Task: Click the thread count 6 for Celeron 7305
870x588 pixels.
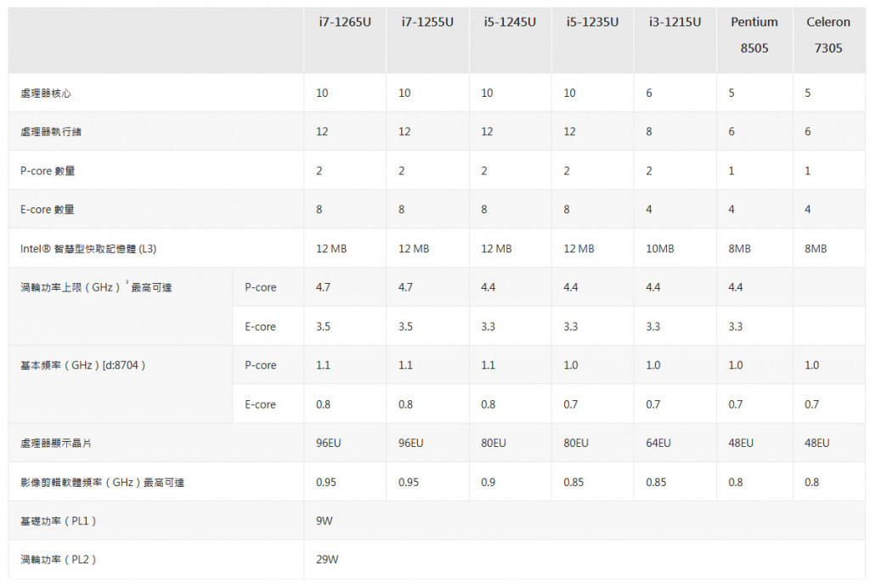Action: click(x=808, y=132)
